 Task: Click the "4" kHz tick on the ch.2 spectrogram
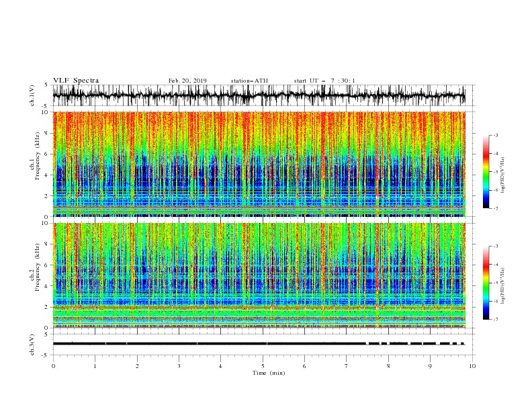pos(46,286)
